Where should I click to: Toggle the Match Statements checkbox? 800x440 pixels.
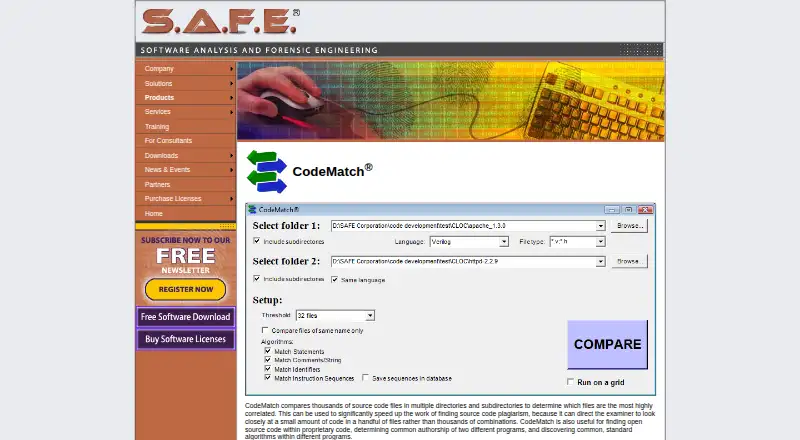pyautogui.click(x=268, y=351)
